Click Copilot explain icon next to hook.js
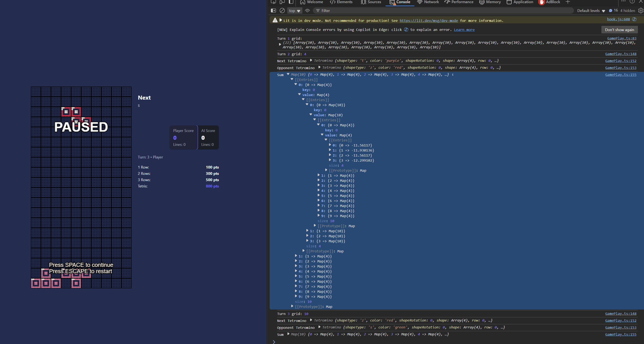Viewport: 644px width, 344px height. pos(634,19)
